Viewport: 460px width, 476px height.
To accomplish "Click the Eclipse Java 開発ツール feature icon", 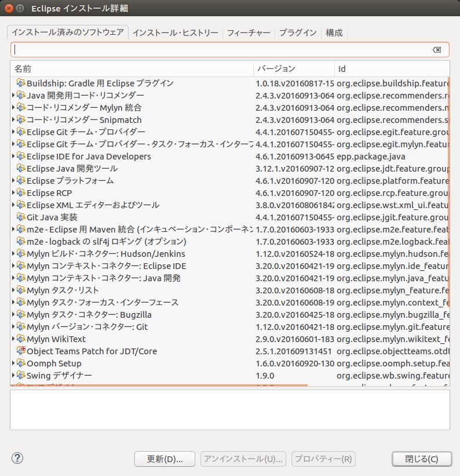I will [x=21, y=168].
